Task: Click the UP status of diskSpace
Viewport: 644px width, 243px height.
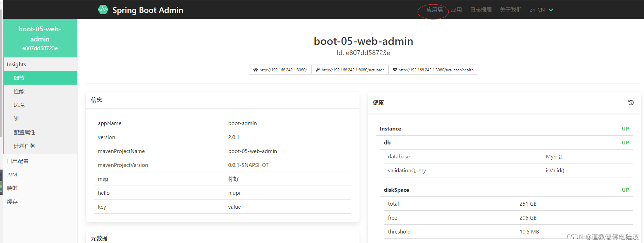Action: [x=625, y=190]
